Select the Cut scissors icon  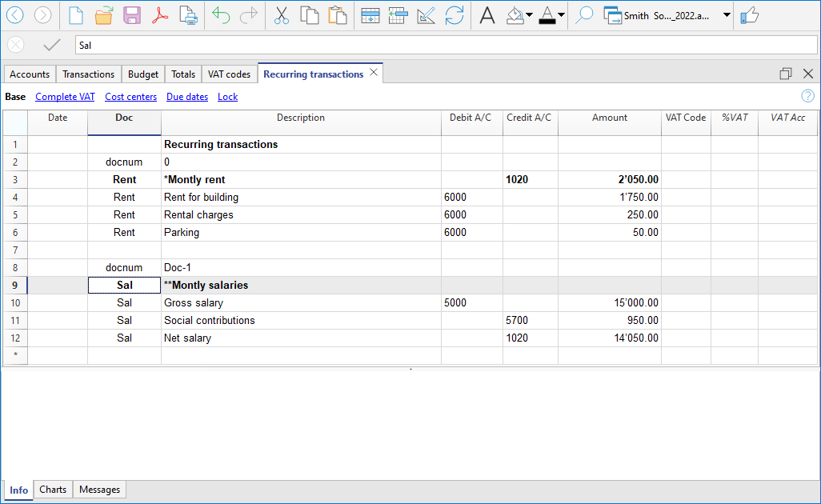pos(282,15)
